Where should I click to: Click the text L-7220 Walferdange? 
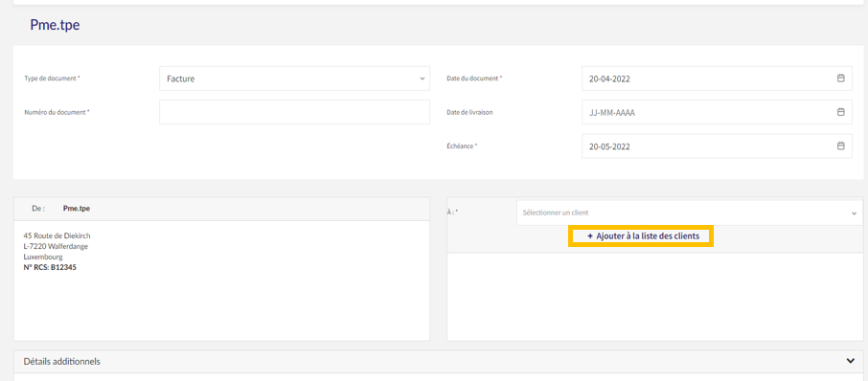tap(56, 246)
